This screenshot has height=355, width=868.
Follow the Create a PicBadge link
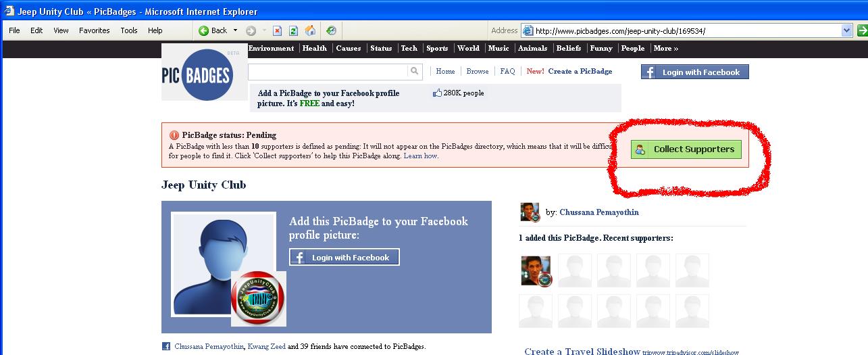tap(580, 71)
